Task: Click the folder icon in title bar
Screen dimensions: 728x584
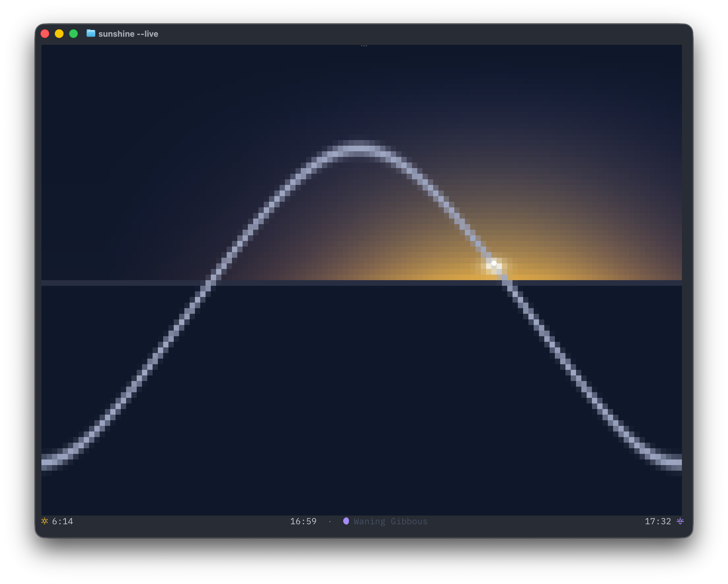Action: click(91, 33)
